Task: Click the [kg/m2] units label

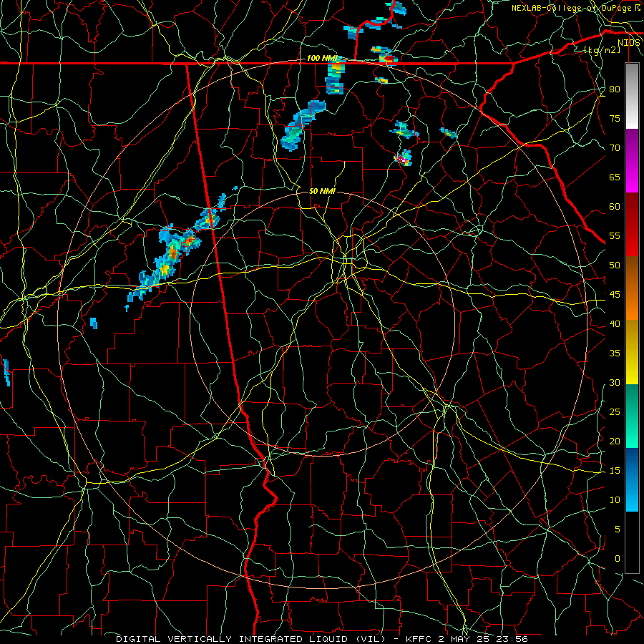Action: click(602, 50)
